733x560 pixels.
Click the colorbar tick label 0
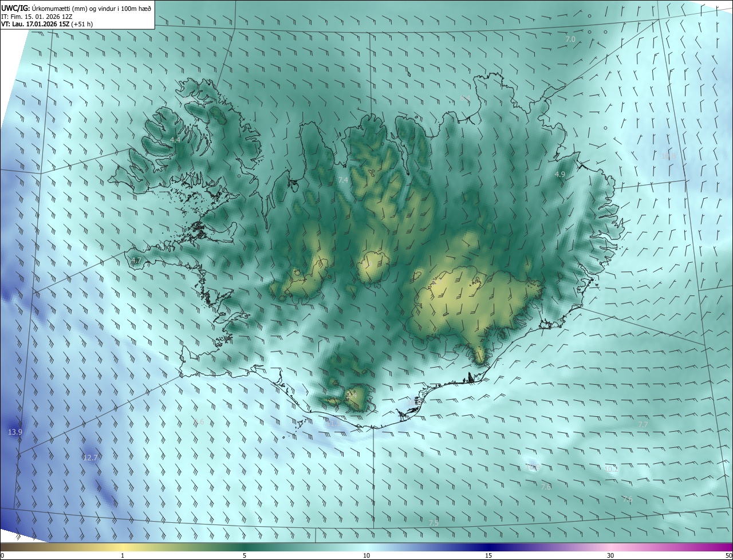click(2, 555)
